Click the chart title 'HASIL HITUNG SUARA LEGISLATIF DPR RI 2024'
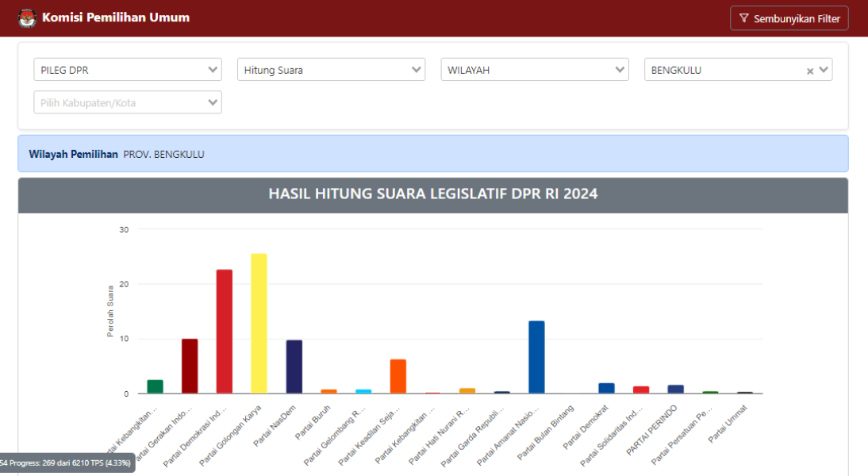This screenshot has height=476, width=868. pos(433,194)
